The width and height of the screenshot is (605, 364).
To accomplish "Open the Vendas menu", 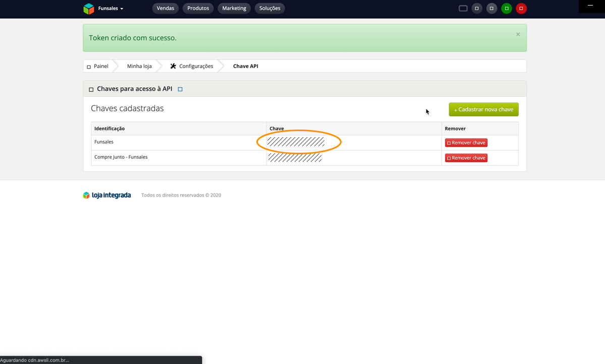I will coord(165,8).
